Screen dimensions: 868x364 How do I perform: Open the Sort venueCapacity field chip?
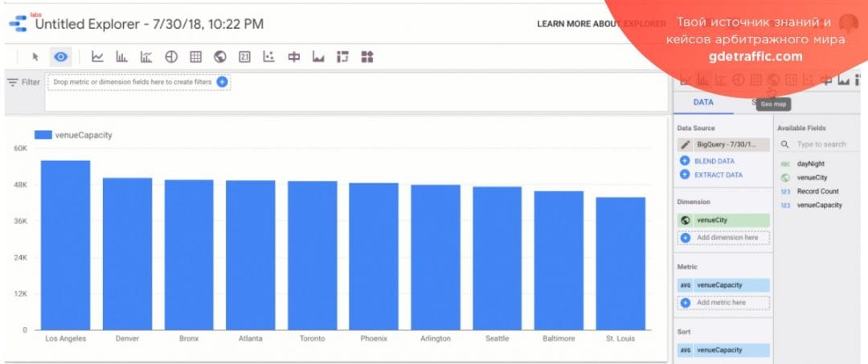pyautogui.click(x=723, y=350)
